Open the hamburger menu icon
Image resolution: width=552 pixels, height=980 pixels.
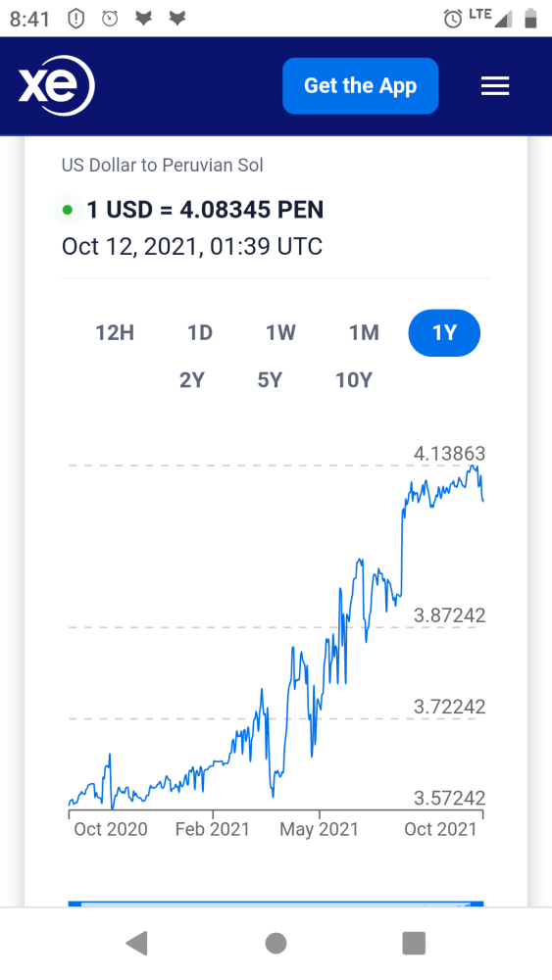click(x=495, y=85)
